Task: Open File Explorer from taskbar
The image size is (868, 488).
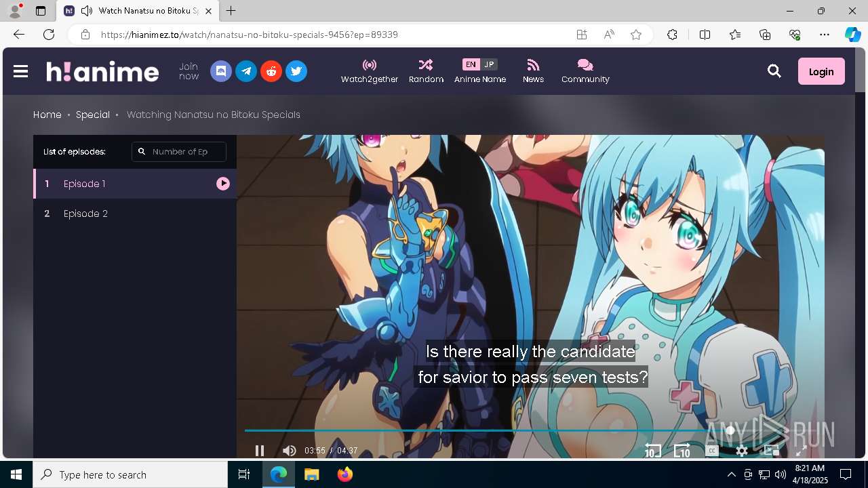Action: (x=311, y=474)
